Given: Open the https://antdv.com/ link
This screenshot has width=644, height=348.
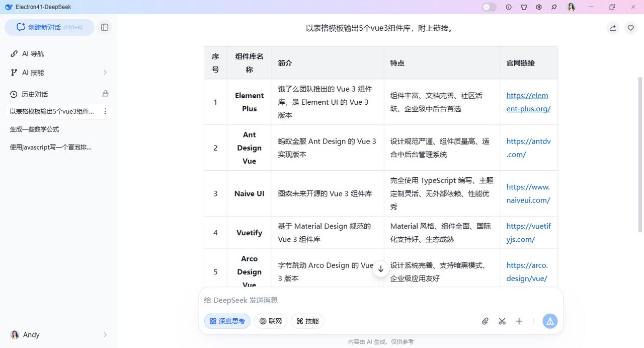Looking at the screenshot, I should point(529,148).
